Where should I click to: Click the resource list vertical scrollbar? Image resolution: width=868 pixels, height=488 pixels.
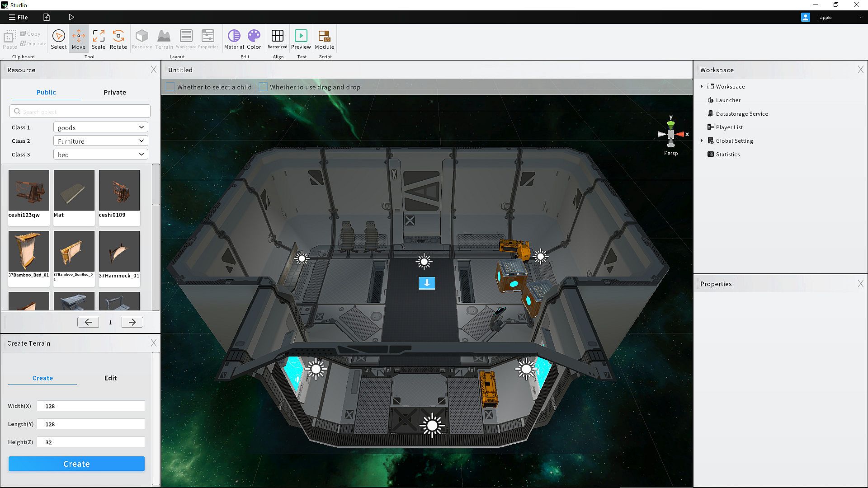[156, 185]
